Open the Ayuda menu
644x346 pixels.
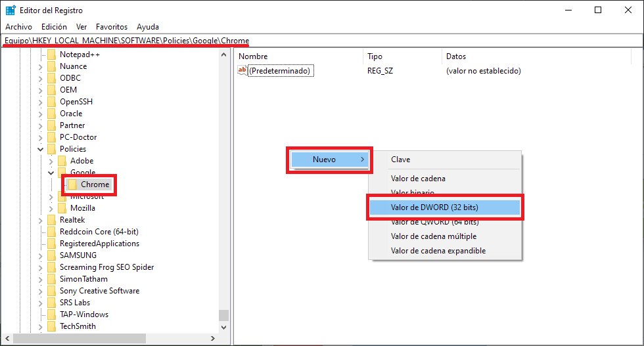point(148,27)
